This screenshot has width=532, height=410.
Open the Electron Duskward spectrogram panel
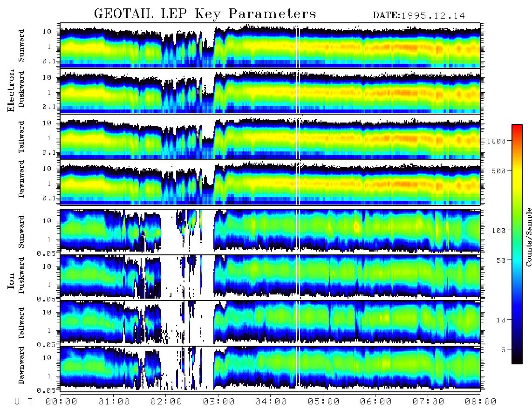[270, 91]
